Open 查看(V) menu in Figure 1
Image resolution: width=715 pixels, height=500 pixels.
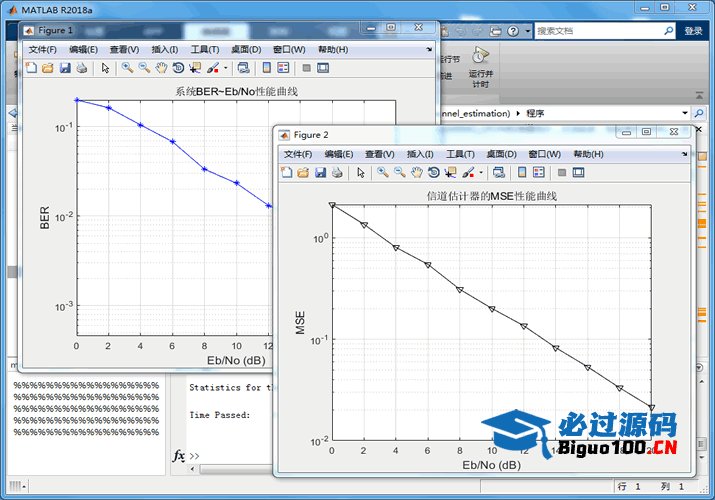pyautogui.click(x=124, y=50)
